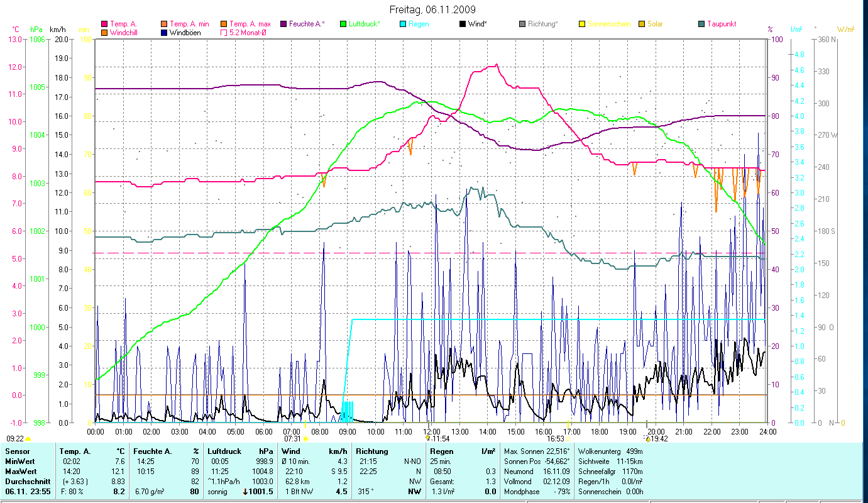The image size is (868, 503).
Task: Click the black Wind legend swatch
Action: (x=463, y=24)
